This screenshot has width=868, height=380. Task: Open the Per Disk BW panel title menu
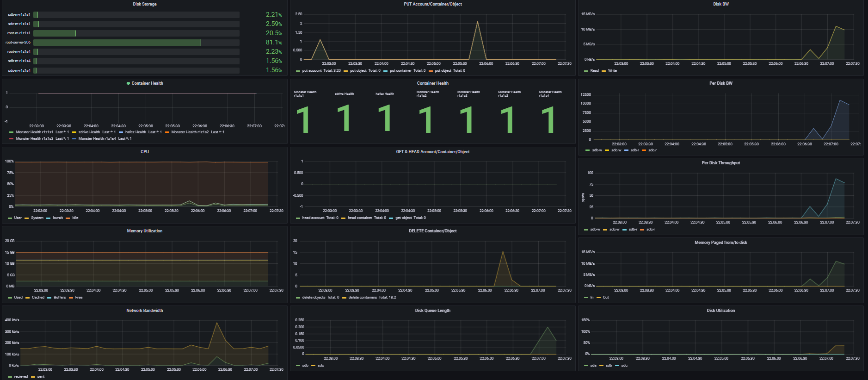coord(721,83)
